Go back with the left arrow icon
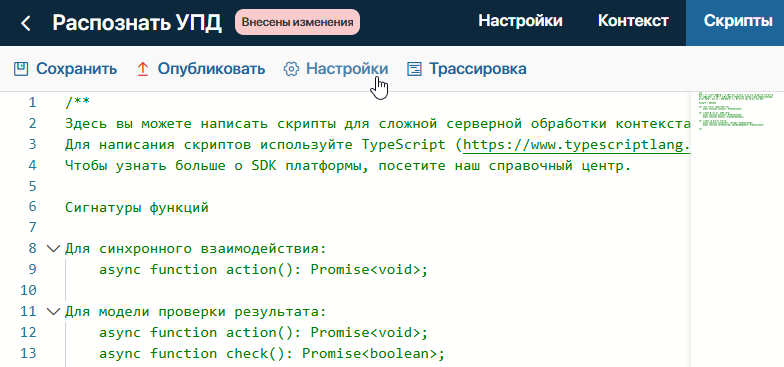Viewport: 784px width, 367px height. [x=26, y=23]
